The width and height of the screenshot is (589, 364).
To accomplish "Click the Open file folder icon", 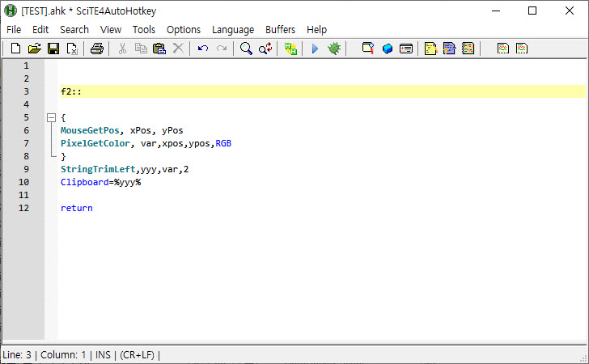I will point(34,49).
